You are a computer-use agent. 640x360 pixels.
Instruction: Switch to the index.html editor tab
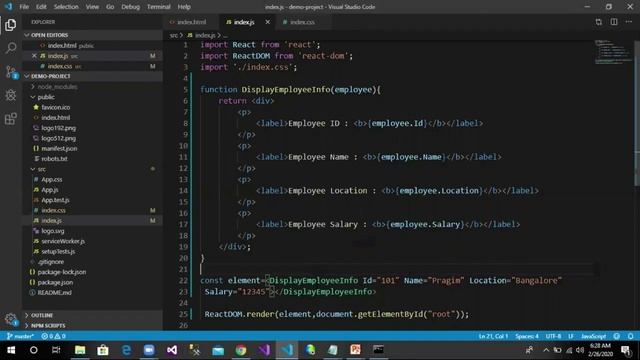pyautogui.click(x=191, y=22)
